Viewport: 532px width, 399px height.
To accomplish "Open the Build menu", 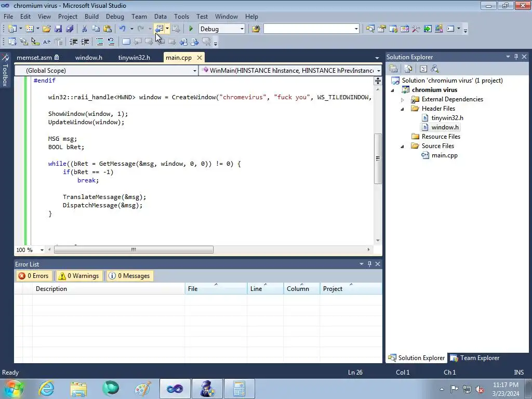I will (91, 16).
